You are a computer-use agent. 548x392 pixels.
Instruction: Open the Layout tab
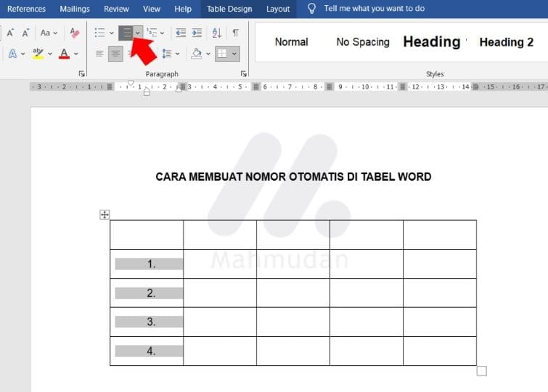(x=278, y=9)
